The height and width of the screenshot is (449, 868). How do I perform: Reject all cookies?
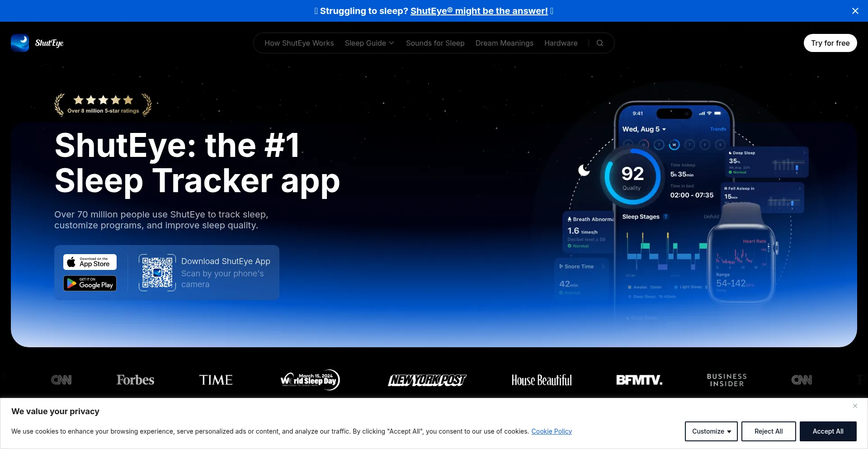pos(769,431)
